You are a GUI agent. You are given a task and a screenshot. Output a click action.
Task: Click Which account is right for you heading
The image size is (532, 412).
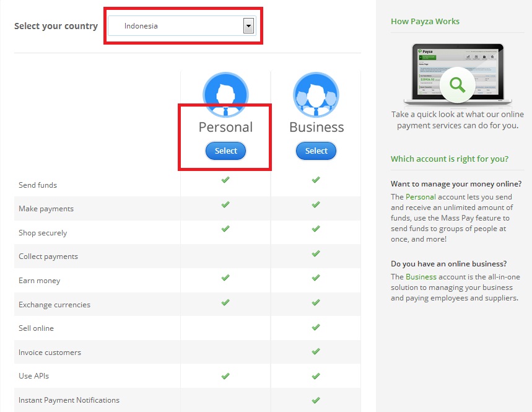tap(450, 159)
